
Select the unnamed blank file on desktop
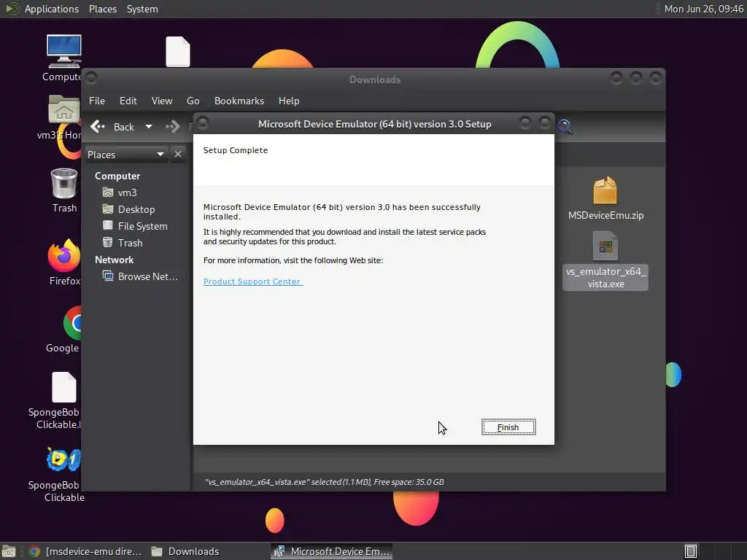[x=178, y=52]
